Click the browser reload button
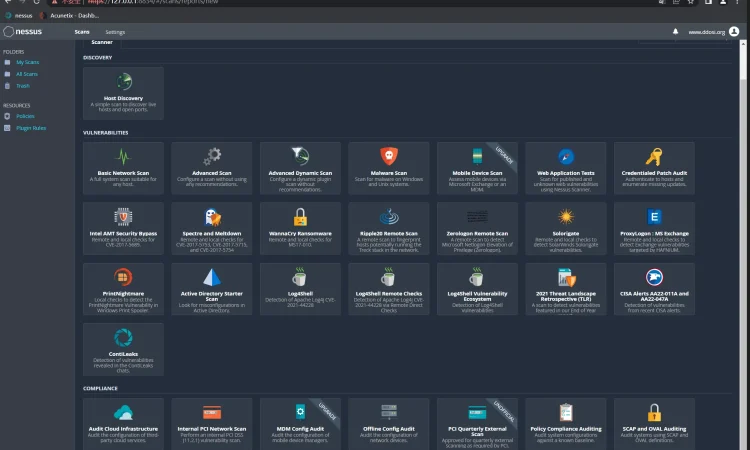The image size is (750, 450). tap(36, 2)
